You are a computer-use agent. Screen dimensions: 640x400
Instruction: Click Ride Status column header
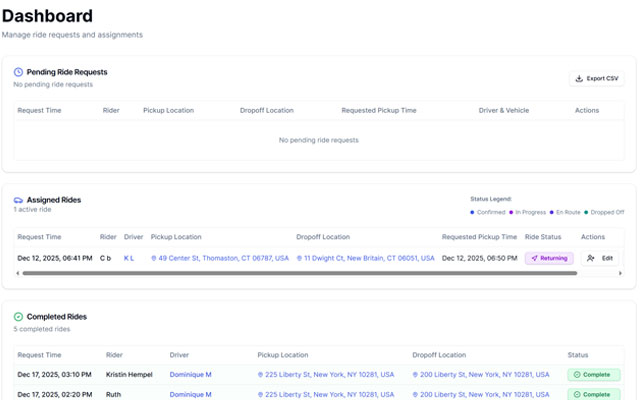[543, 237]
